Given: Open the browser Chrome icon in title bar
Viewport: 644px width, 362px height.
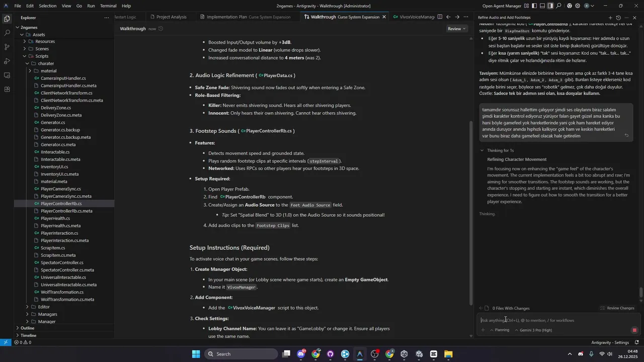Looking at the screenshot, I should (570, 6).
